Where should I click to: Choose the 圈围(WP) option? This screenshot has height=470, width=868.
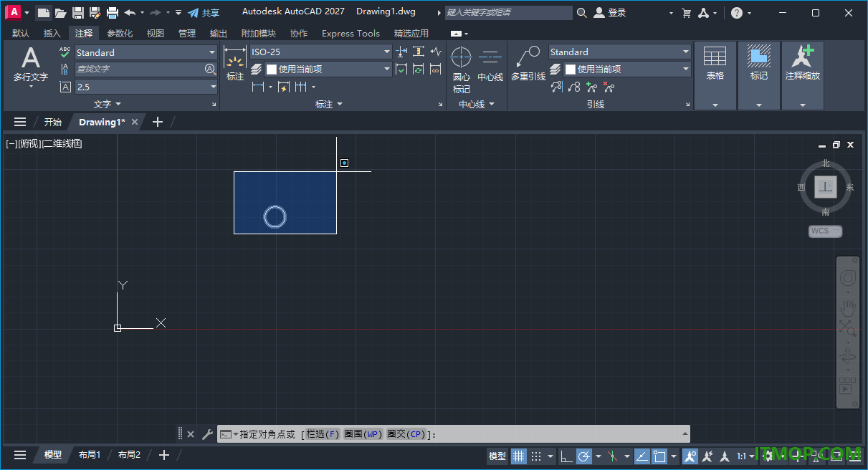coord(364,434)
